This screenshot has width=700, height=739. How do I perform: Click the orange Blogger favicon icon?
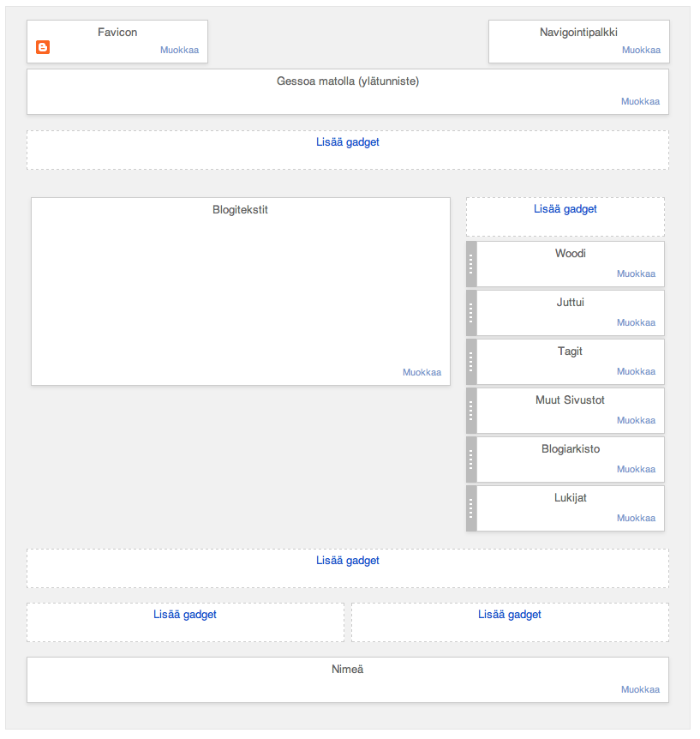[43, 47]
